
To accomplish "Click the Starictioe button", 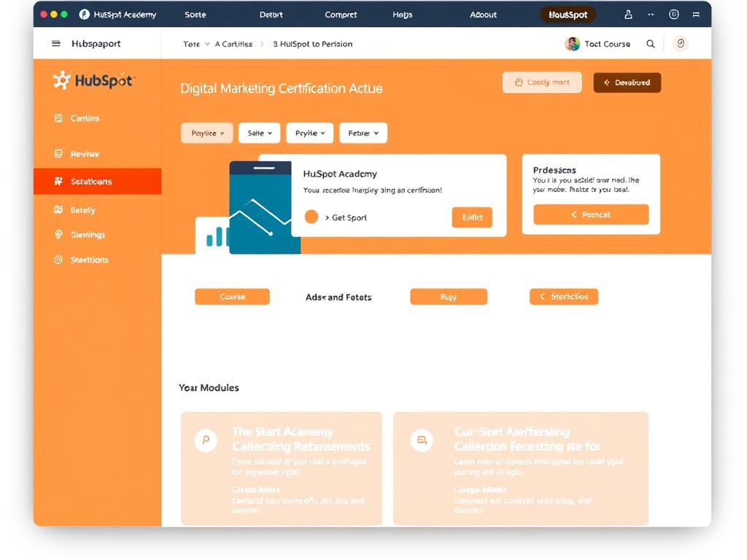I will 564,297.
